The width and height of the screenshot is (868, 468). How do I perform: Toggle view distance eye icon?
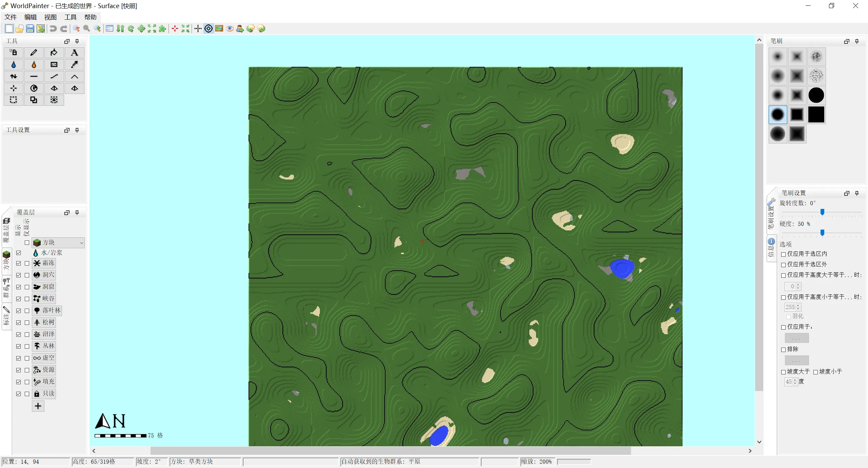pos(230,29)
